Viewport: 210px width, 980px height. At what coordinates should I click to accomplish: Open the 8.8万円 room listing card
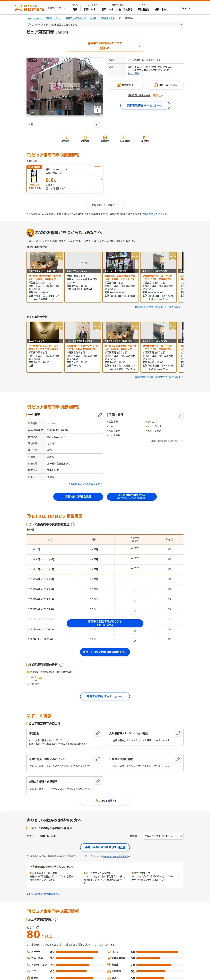click(x=65, y=179)
